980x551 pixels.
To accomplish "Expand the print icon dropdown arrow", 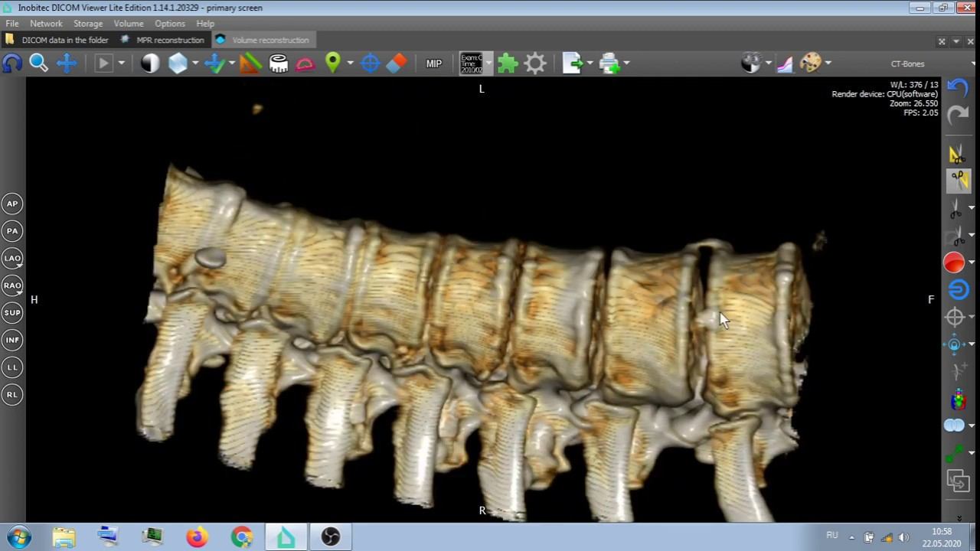I will (626, 64).
